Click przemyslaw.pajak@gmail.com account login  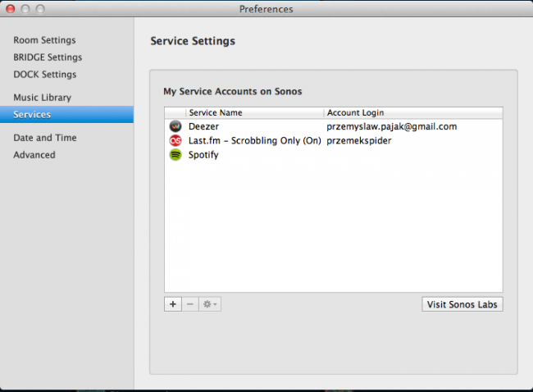(x=392, y=127)
